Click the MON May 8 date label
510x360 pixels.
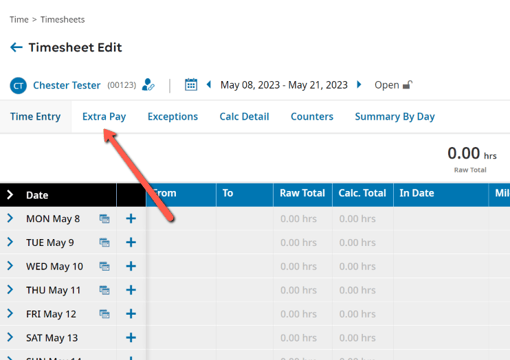(x=53, y=219)
